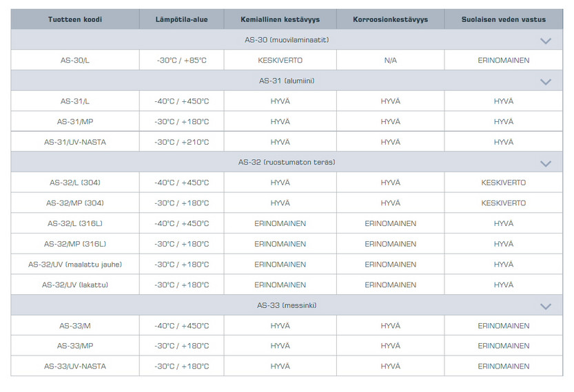The image size is (574, 392).
Task: Collapse the AS-32 (ruostumaton teräs) chevron
Action: coord(546,163)
